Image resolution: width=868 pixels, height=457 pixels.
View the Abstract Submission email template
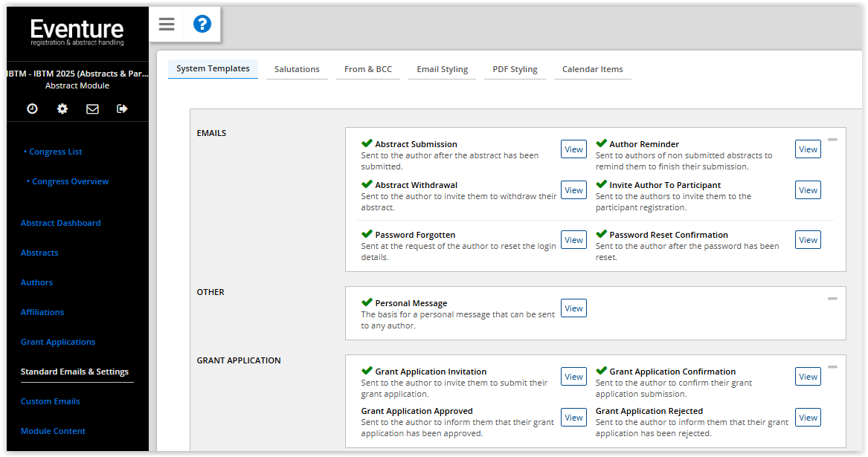pyautogui.click(x=573, y=149)
